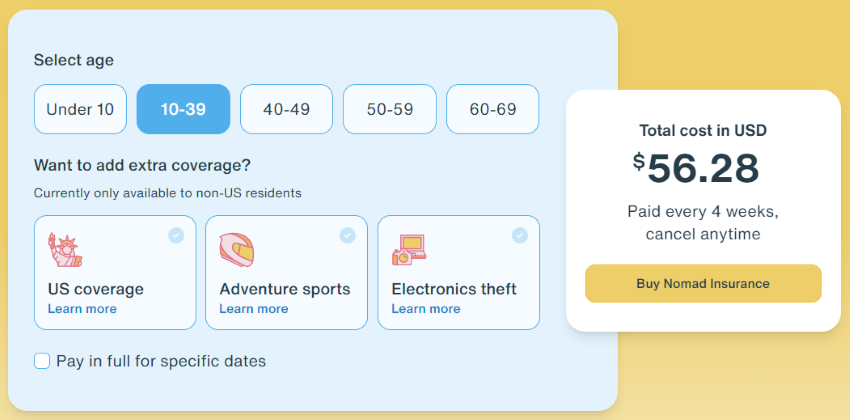
Task: Click the electronics theft laptop icon
Action: [x=409, y=250]
